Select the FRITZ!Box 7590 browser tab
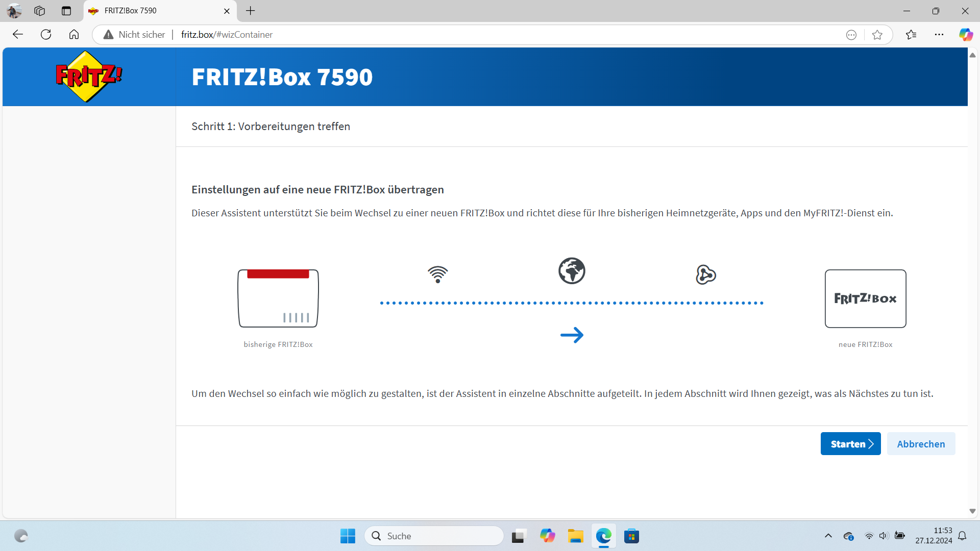This screenshot has width=980, height=551. tap(153, 11)
